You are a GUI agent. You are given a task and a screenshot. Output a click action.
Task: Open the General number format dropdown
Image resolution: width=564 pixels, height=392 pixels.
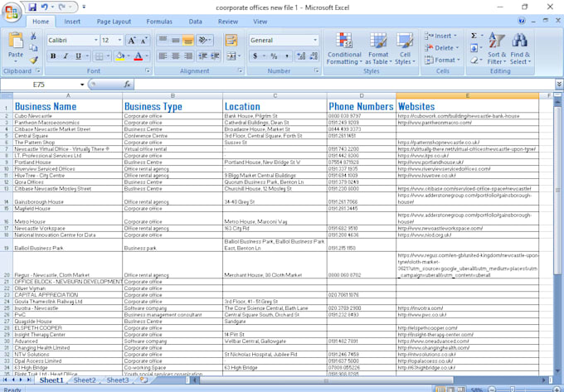click(x=315, y=41)
